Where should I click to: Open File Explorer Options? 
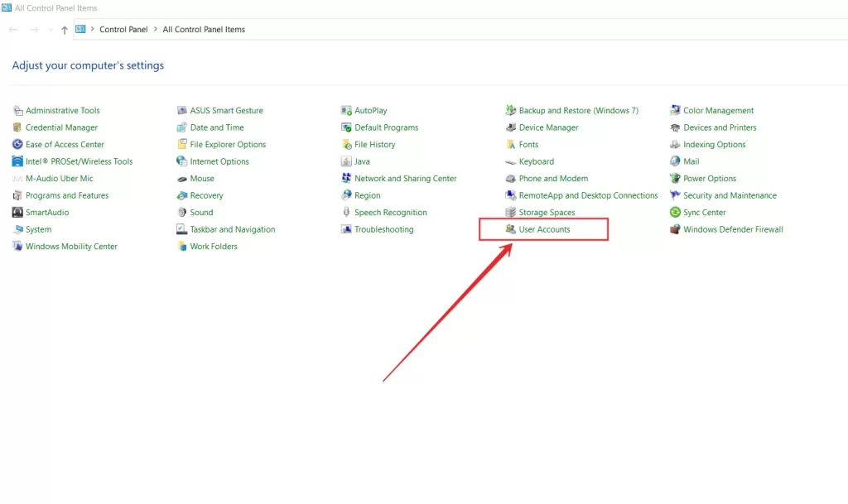coord(228,144)
